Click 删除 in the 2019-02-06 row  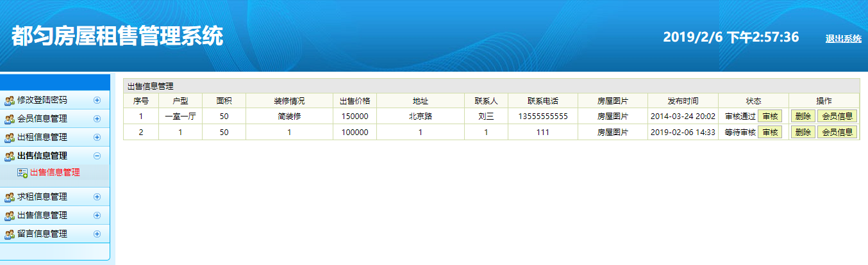tap(803, 132)
